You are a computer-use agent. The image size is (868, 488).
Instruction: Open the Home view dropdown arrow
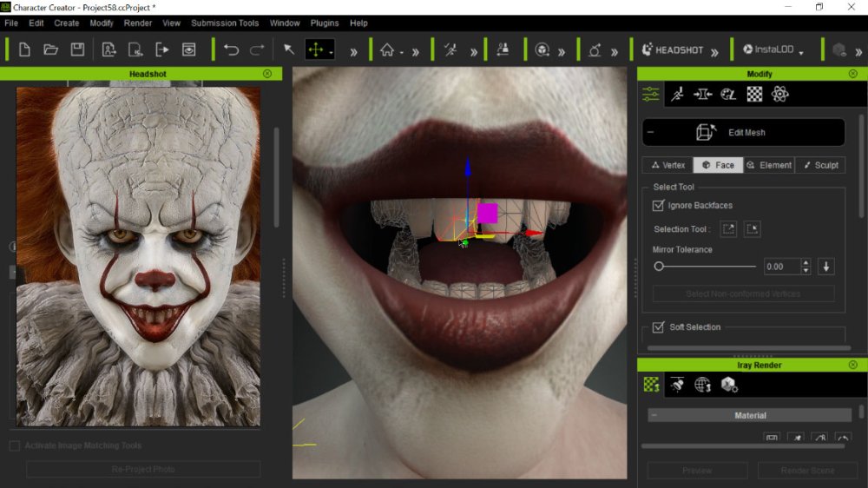401,53
